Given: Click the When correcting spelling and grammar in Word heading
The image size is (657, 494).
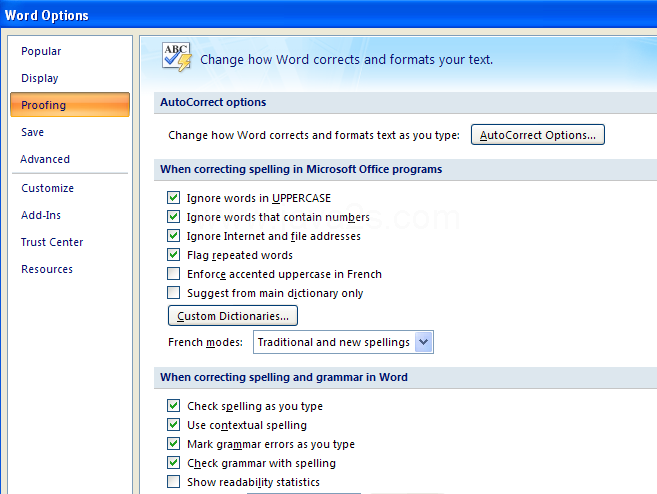Looking at the screenshot, I should 284,377.
